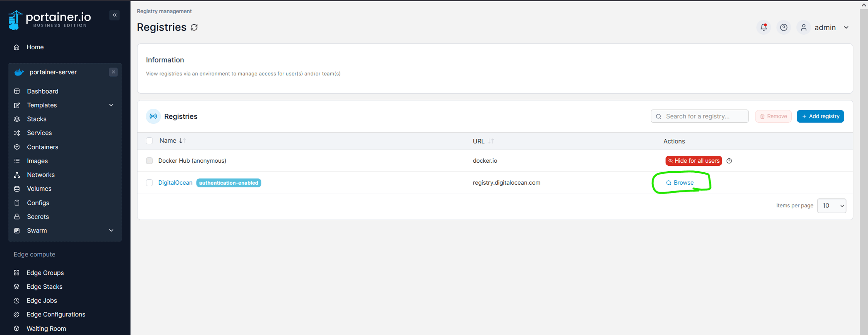The height and width of the screenshot is (335, 868).
Task: Click the Docker whale environment icon
Action: (19, 72)
